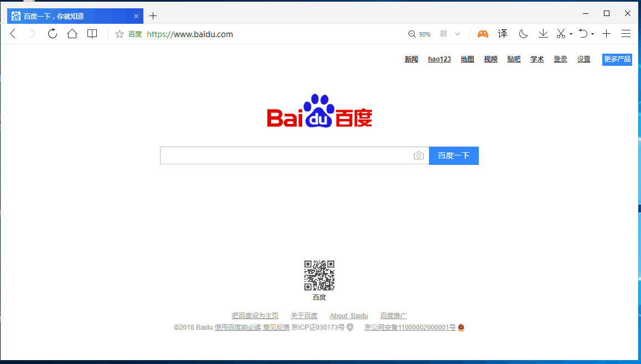Click the 更多产品 button
The height and width of the screenshot is (364, 641).
(617, 59)
